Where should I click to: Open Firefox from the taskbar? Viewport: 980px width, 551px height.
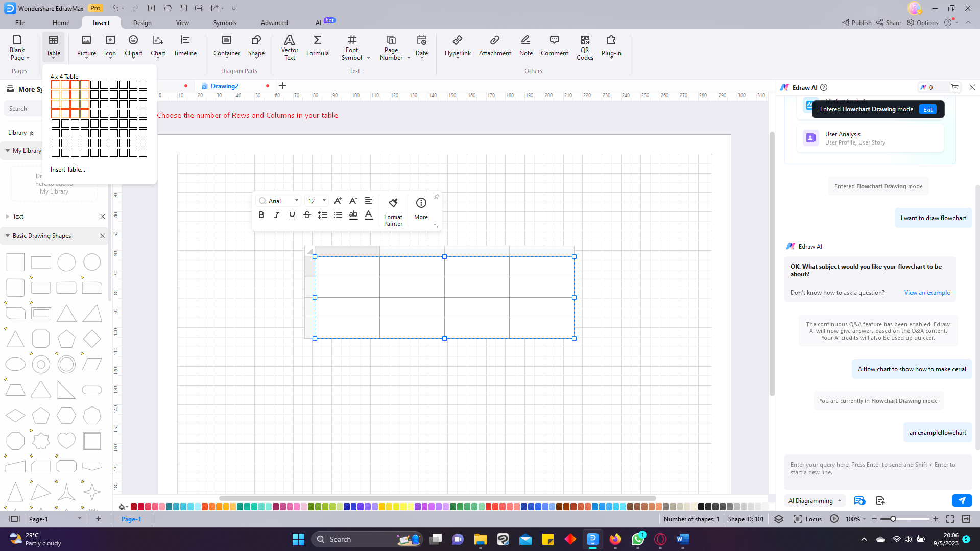(x=615, y=539)
